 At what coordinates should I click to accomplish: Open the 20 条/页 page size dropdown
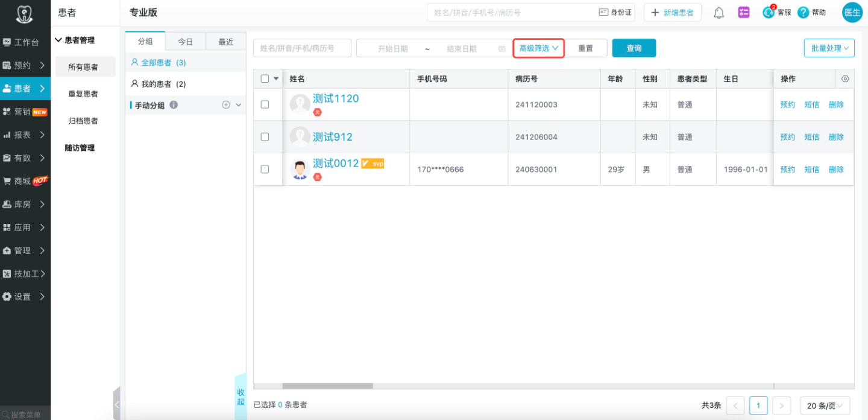825,406
